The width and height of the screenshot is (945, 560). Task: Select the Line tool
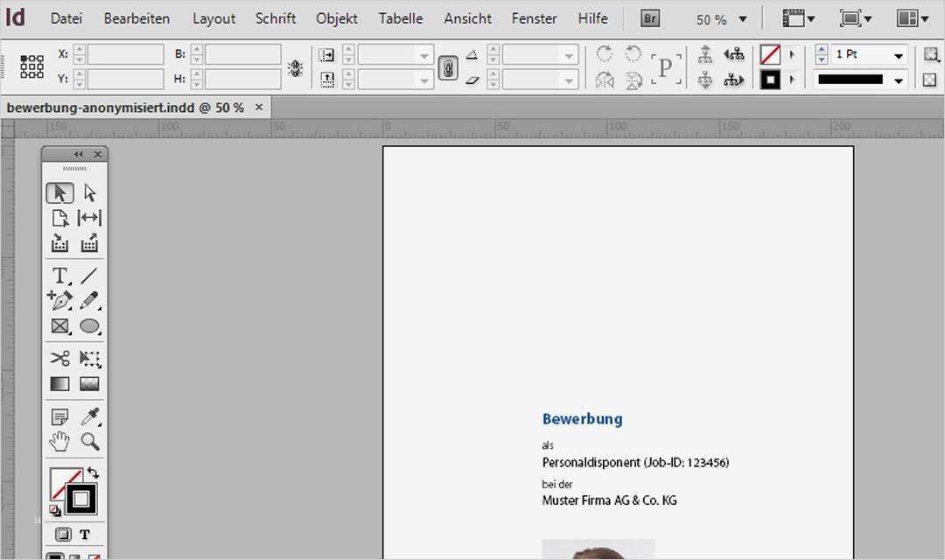pos(89,276)
